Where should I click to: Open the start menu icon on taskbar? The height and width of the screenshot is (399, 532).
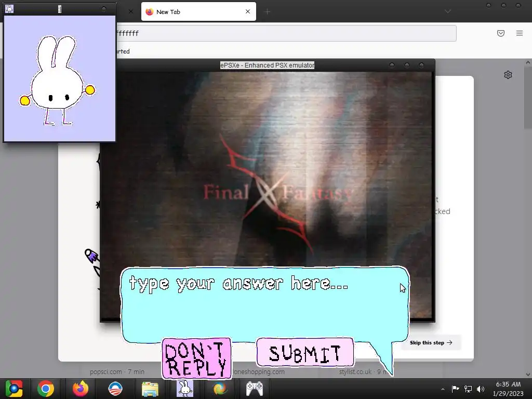(x=14, y=389)
